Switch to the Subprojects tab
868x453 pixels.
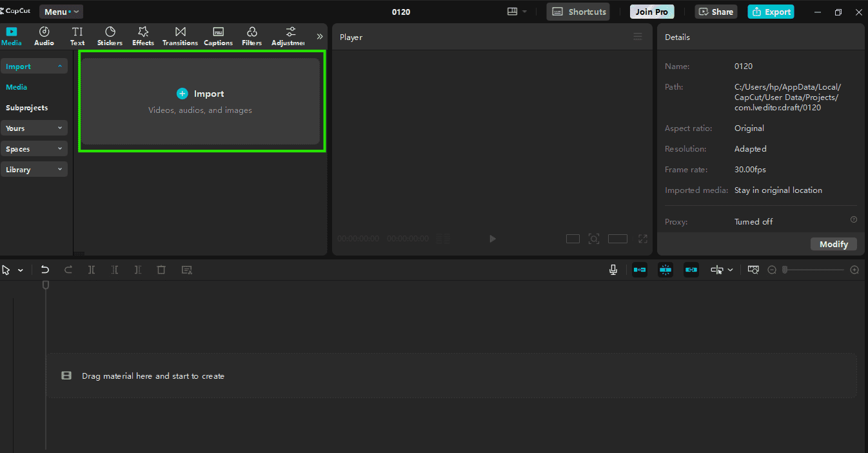pos(26,107)
